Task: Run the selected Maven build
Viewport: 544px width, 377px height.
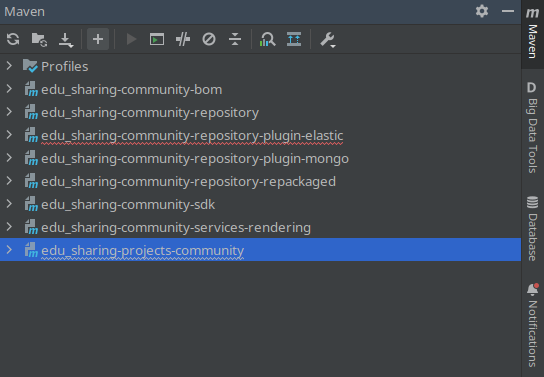Action: point(131,39)
